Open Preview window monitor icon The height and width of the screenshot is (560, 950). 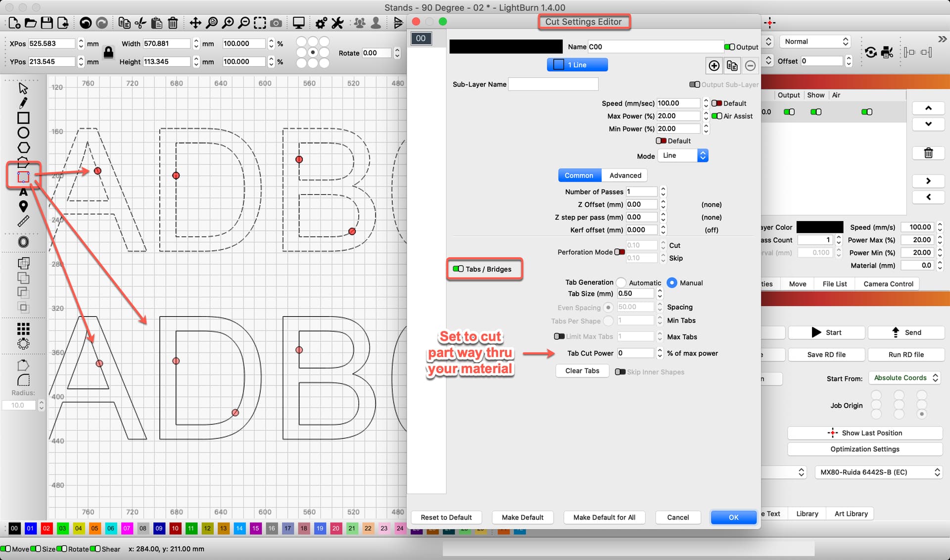click(299, 23)
